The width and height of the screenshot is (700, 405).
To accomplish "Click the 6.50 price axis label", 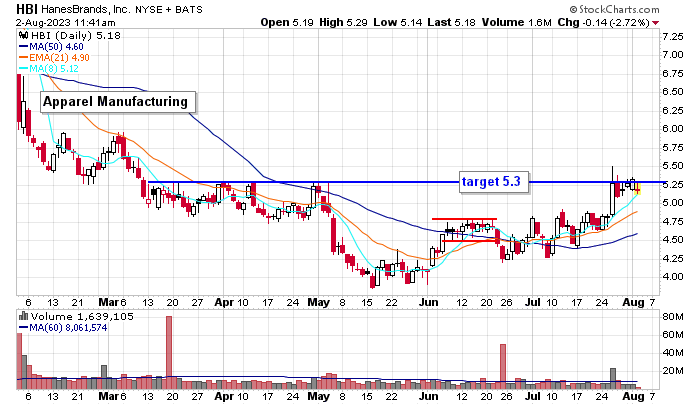I will [x=673, y=92].
